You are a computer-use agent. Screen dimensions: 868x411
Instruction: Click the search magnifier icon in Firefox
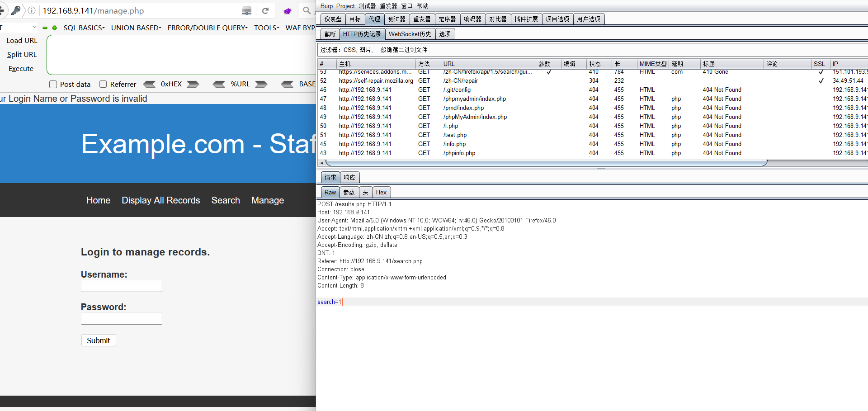(307, 10)
